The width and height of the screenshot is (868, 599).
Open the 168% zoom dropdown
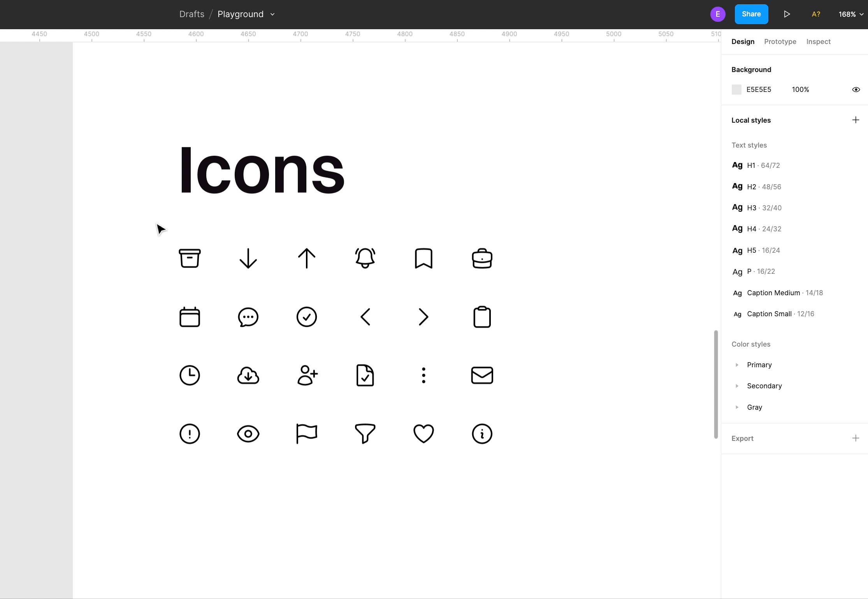click(x=851, y=14)
